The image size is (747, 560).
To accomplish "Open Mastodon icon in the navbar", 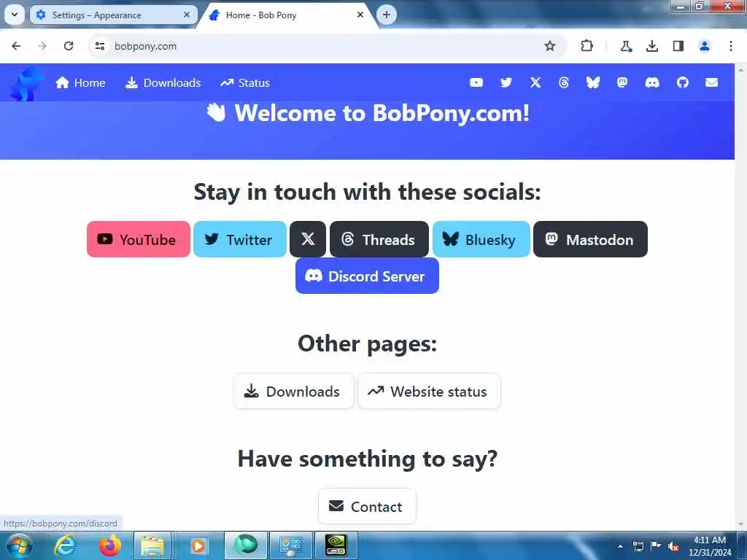I will click(x=622, y=83).
